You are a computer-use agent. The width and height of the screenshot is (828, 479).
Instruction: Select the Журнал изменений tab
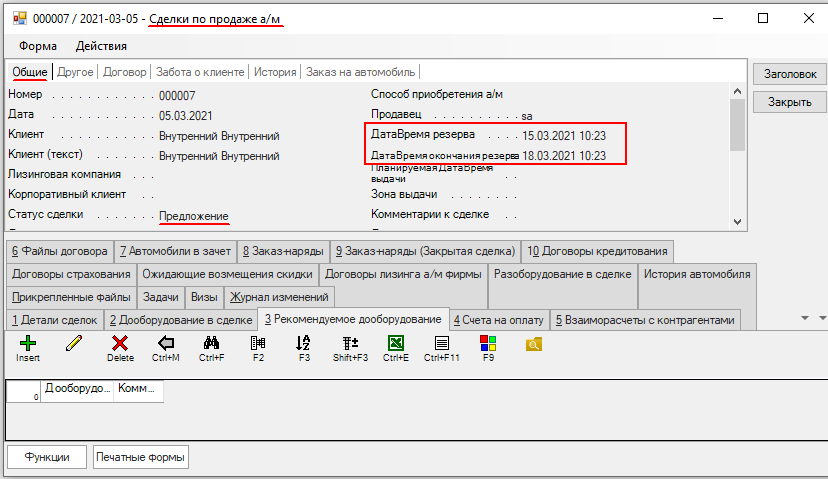tap(278, 297)
